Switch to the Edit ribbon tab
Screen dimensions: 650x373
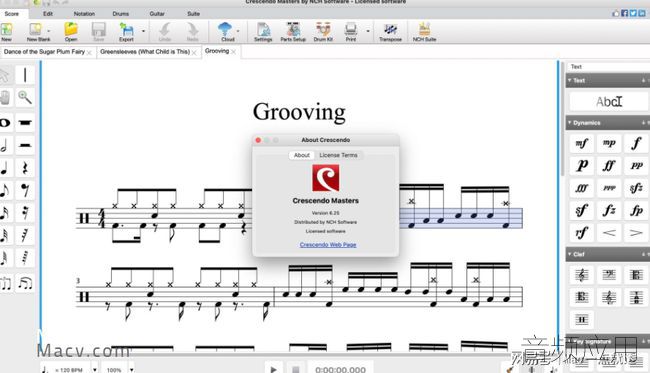click(48, 14)
